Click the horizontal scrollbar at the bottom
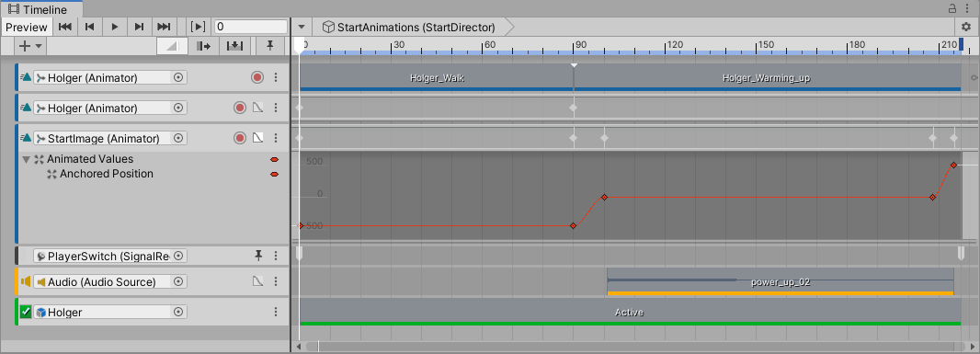Image resolution: width=980 pixels, height=354 pixels. point(635,346)
